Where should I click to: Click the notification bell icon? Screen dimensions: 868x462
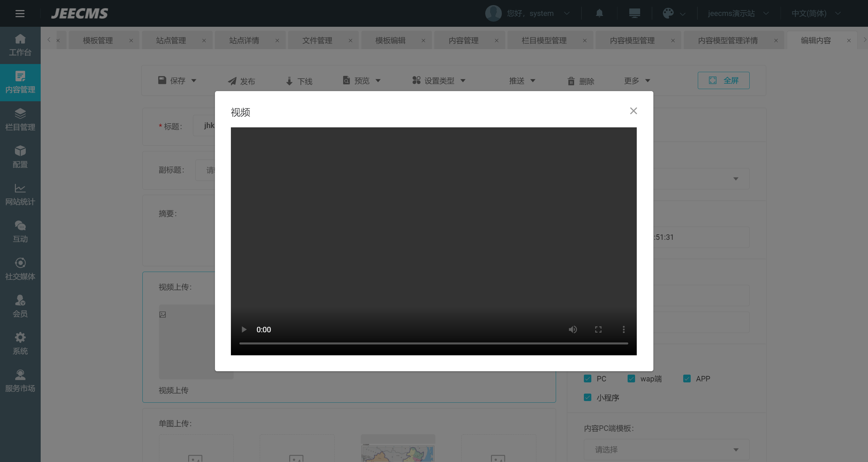599,14
